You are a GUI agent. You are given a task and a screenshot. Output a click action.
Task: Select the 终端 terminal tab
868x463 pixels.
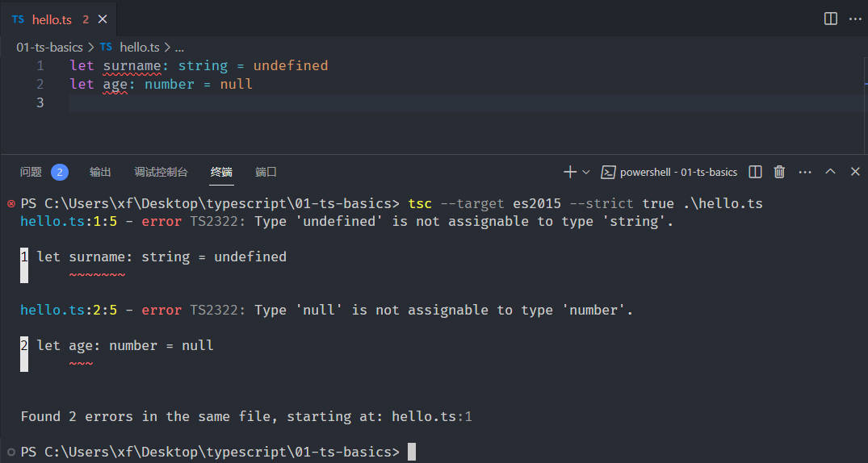[221, 172]
